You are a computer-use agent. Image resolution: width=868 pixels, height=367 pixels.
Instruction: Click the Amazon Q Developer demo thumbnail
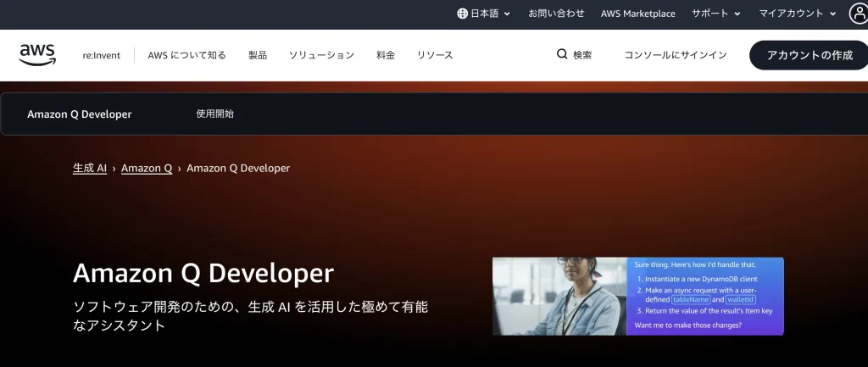(x=637, y=296)
